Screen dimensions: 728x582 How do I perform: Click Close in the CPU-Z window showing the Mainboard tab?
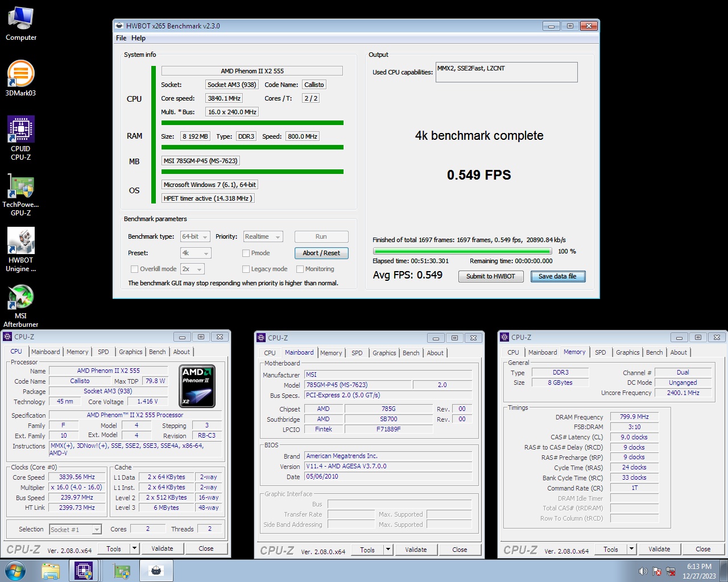tap(460, 550)
